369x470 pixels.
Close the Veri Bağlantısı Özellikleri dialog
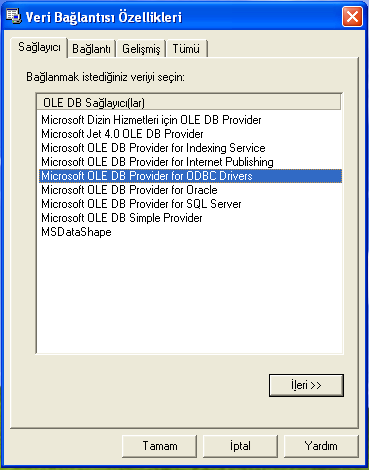352,17
